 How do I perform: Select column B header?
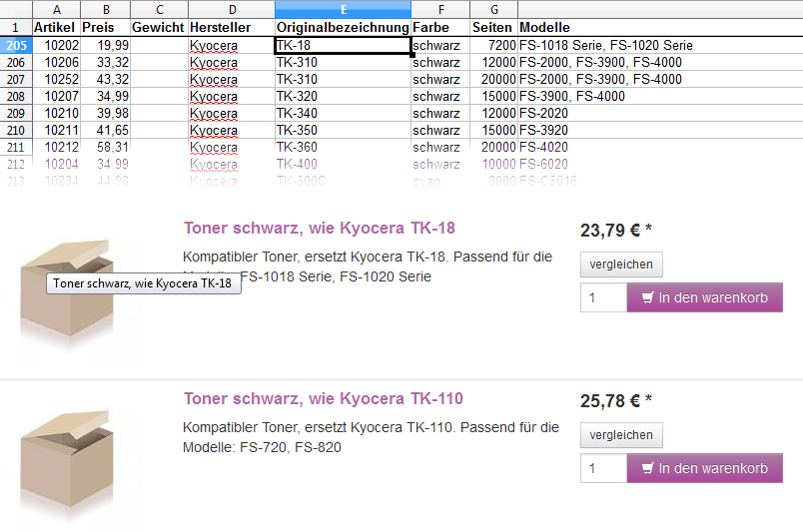[106, 9]
